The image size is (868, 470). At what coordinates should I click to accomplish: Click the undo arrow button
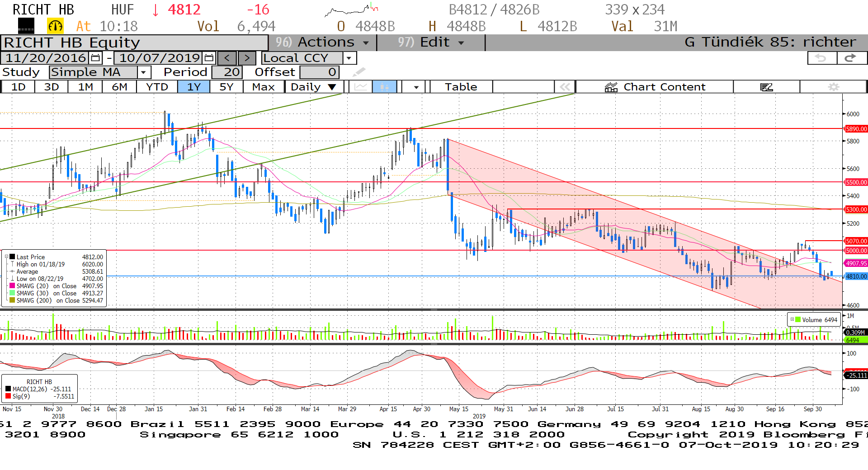tap(821, 58)
